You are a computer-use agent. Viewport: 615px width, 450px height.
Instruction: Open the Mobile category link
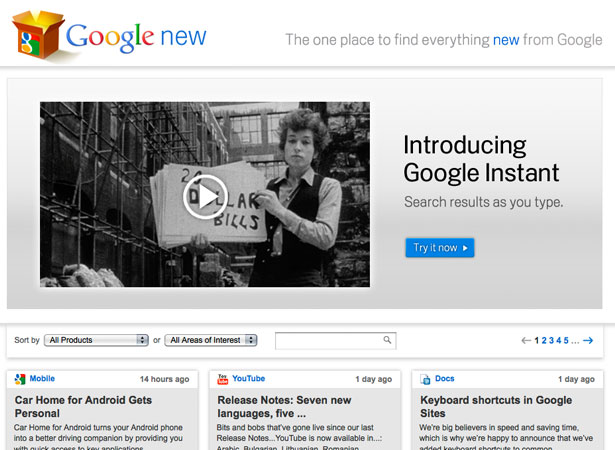coord(42,379)
